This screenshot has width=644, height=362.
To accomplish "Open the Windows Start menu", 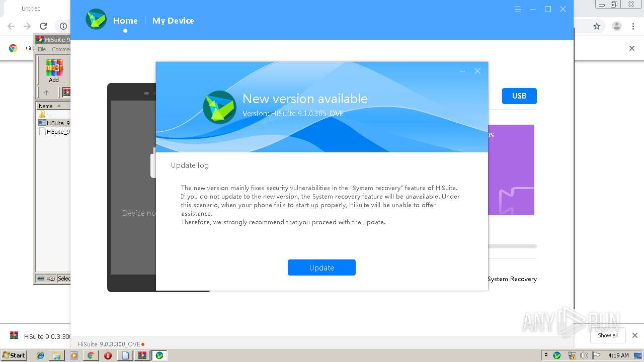I will coord(14,355).
